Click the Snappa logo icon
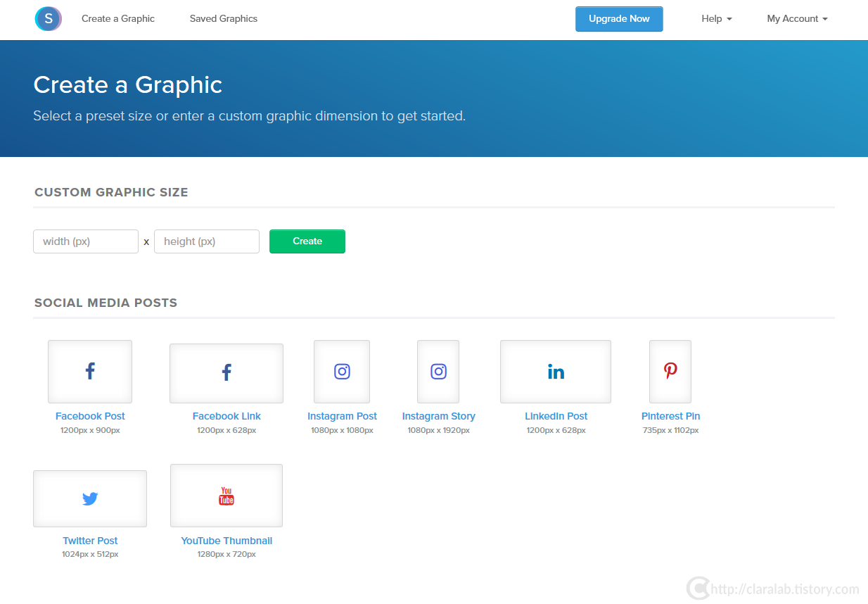Screen dimensions: 868x604 click(48, 19)
